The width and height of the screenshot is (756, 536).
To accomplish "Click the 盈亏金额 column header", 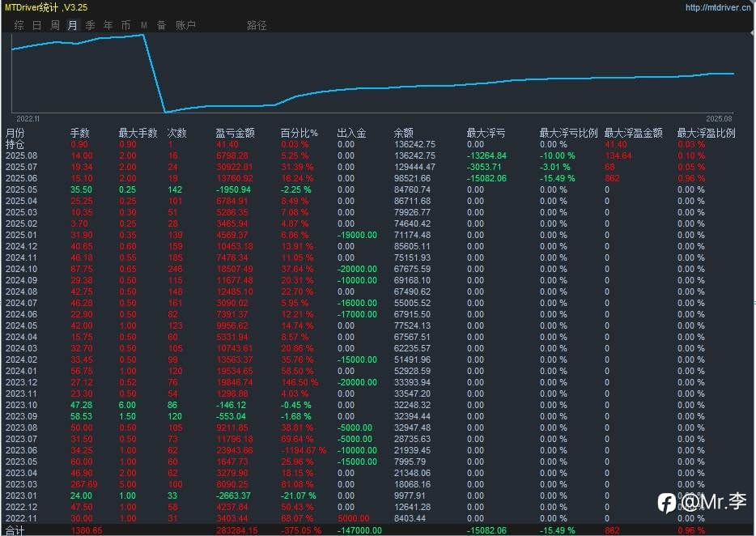I will click(235, 133).
